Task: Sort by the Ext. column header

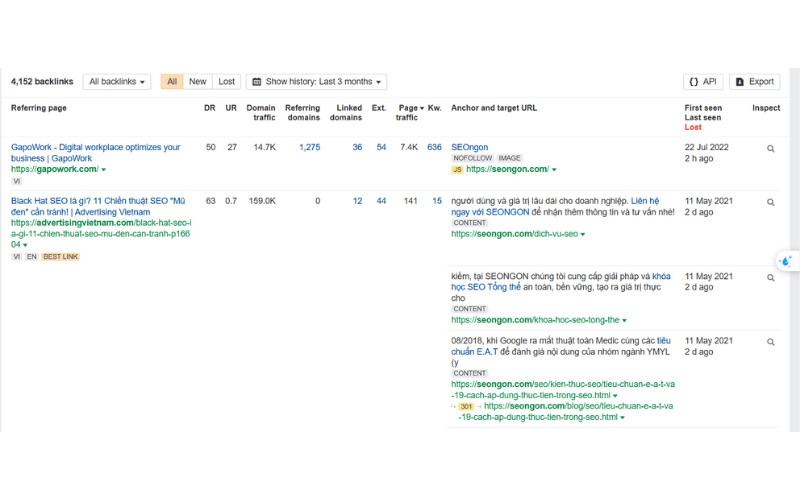Action: point(379,108)
